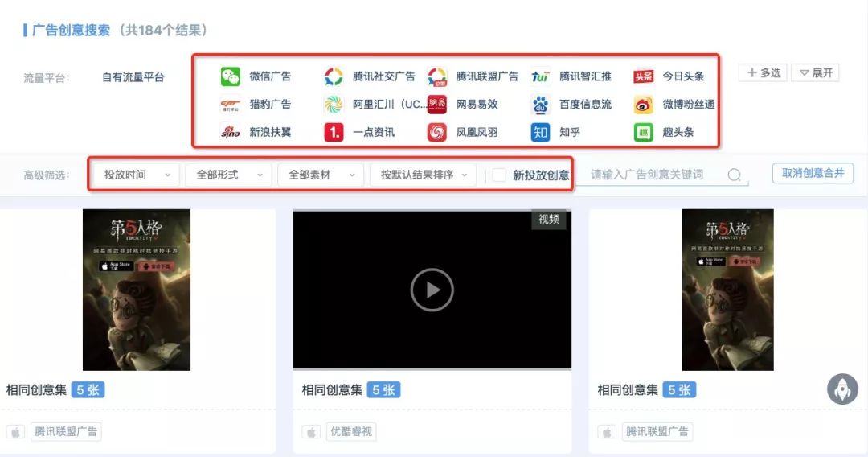Click the 5张 badge on the video card
Image resolution: width=868 pixels, height=457 pixels.
point(383,390)
